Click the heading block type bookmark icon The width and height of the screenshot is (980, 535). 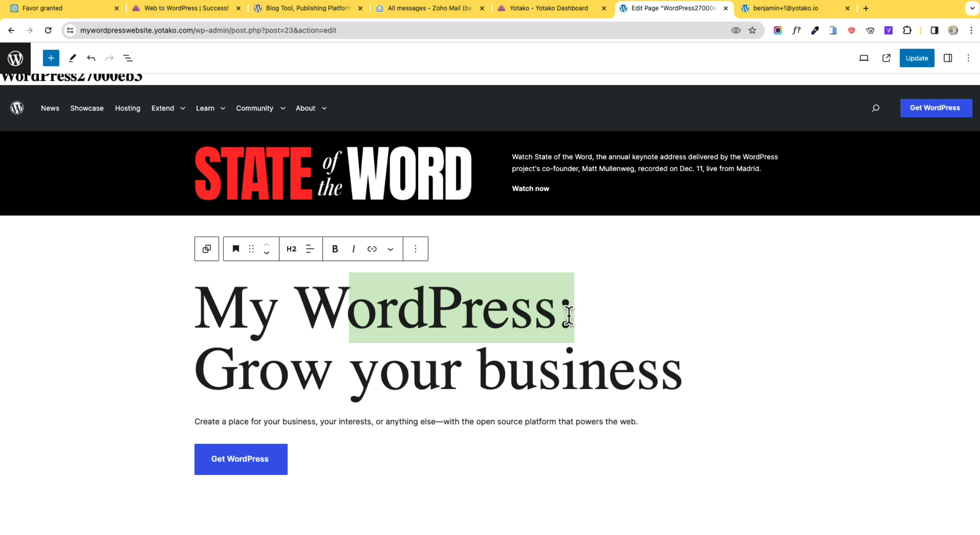pyautogui.click(x=236, y=249)
